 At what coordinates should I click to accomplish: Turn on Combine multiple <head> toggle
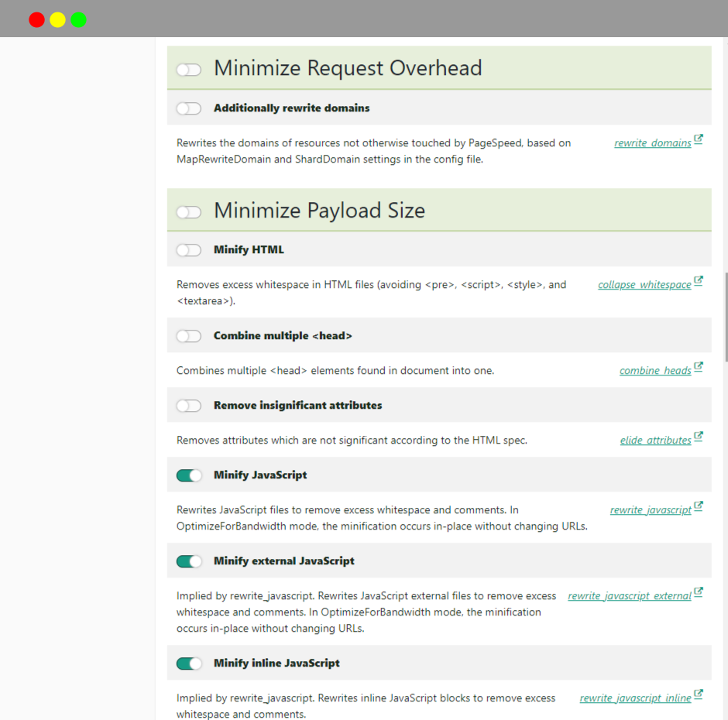tap(188, 336)
